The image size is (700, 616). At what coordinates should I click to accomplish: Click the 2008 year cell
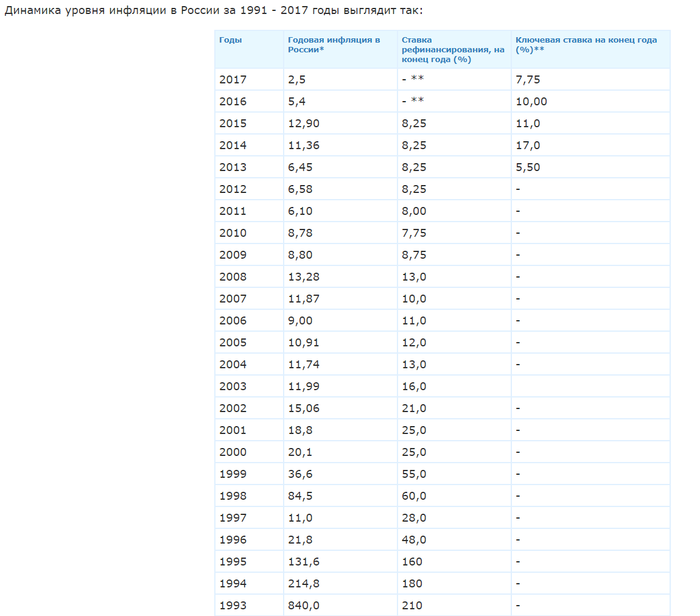pyautogui.click(x=233, y=277)
